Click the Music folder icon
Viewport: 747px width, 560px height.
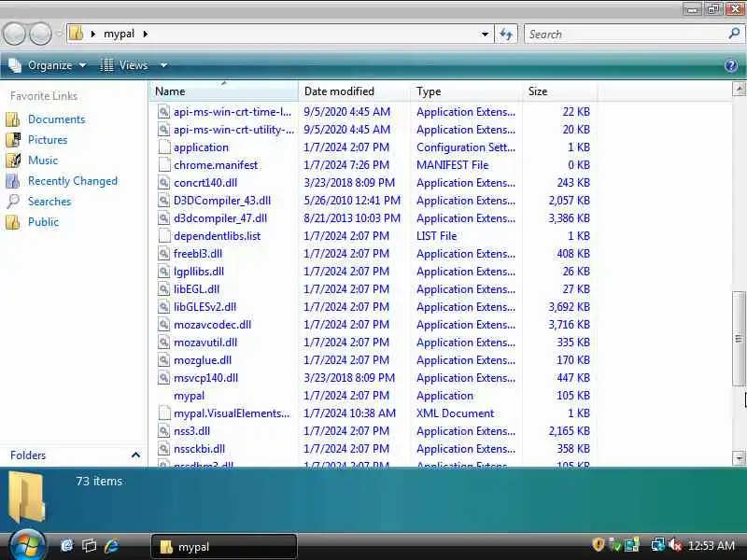tap(13, 160)
